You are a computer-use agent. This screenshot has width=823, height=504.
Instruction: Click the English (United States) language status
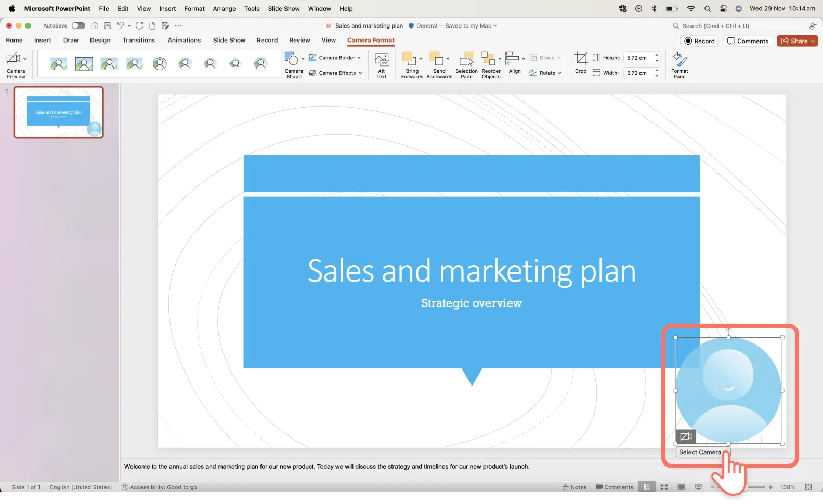[81, 487]
